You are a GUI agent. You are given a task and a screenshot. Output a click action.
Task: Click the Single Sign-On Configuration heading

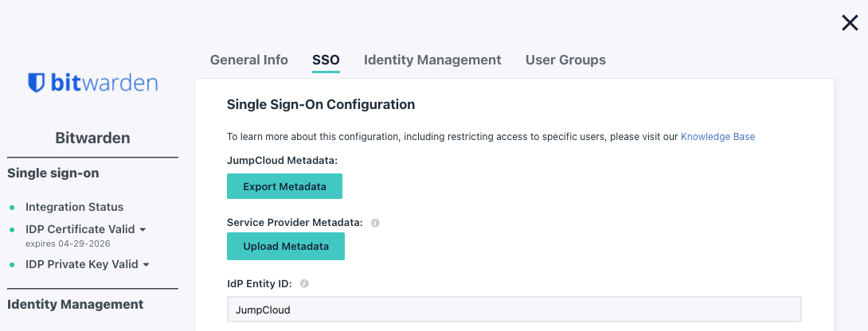[x=321, y=104]
